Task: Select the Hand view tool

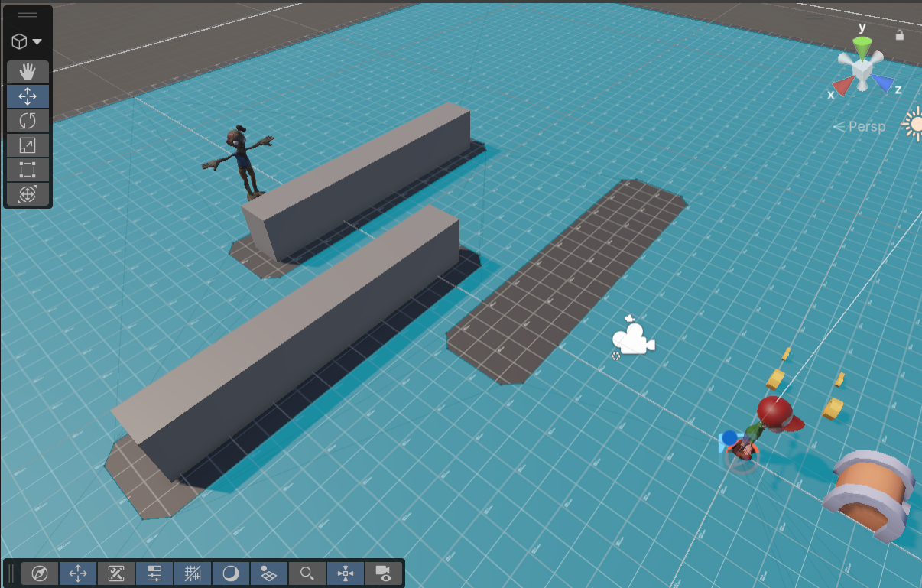Action: point(28,72)
